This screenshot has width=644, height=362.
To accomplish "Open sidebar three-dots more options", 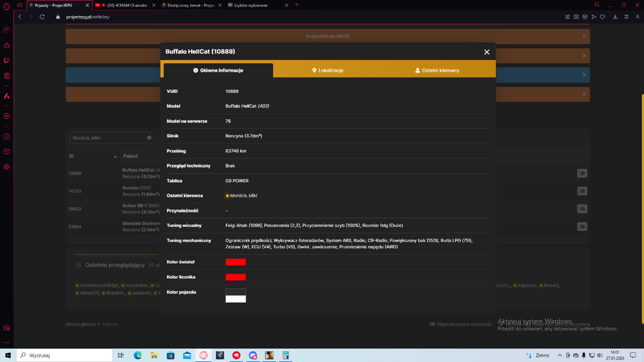I will point(6,342).
